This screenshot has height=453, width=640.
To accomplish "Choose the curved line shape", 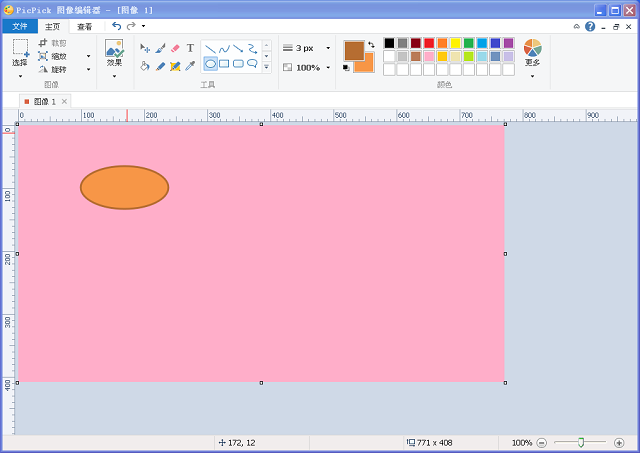I will 224,49.
